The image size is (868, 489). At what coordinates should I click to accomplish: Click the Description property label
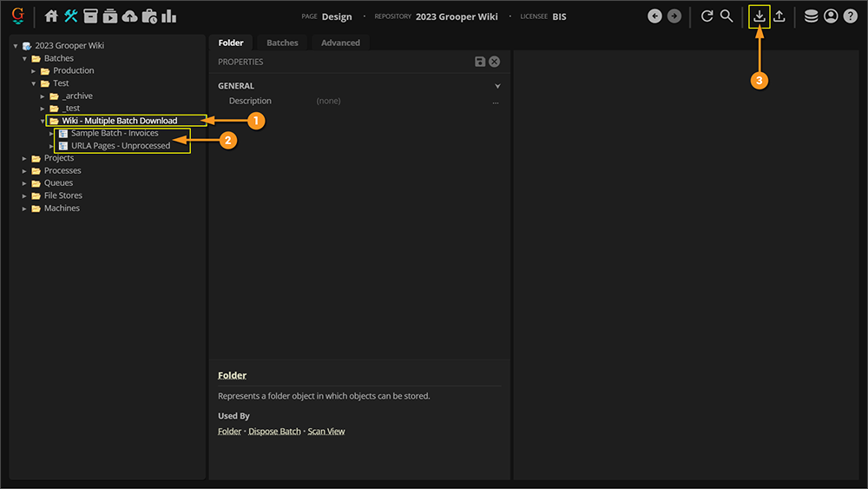coord(250,101)
